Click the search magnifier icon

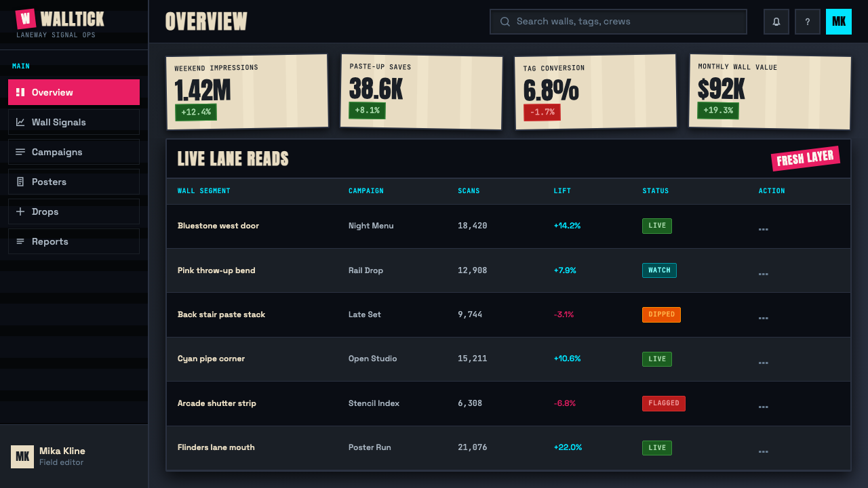click(x=505, y=22)
